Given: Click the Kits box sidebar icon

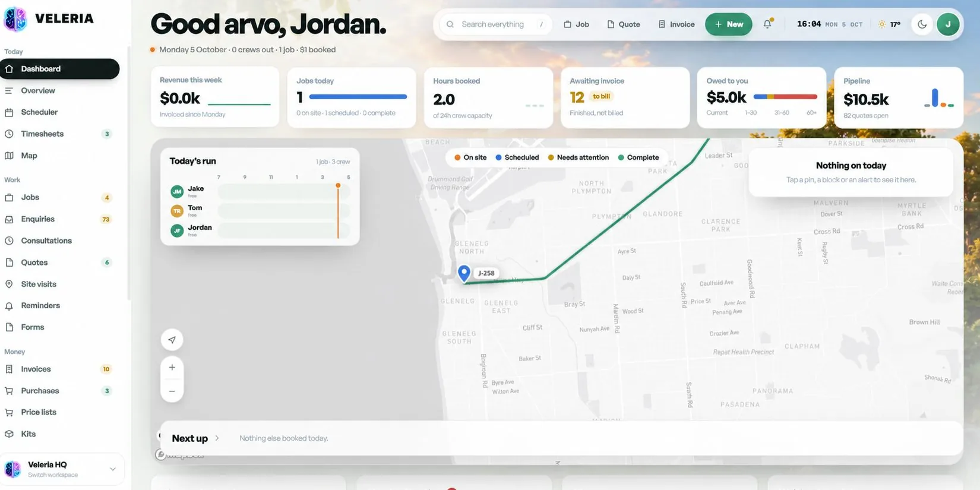Looking at the screenshot, I should pyautogui.click(x=9, y=434).
